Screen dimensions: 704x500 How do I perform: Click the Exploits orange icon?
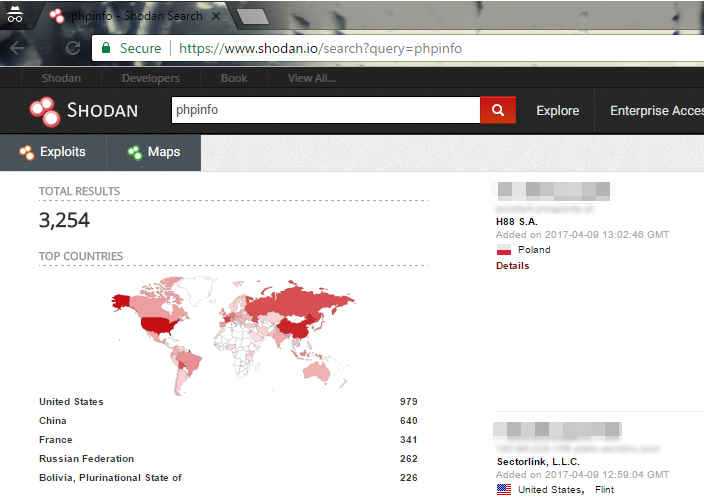[x=26, y=153]
